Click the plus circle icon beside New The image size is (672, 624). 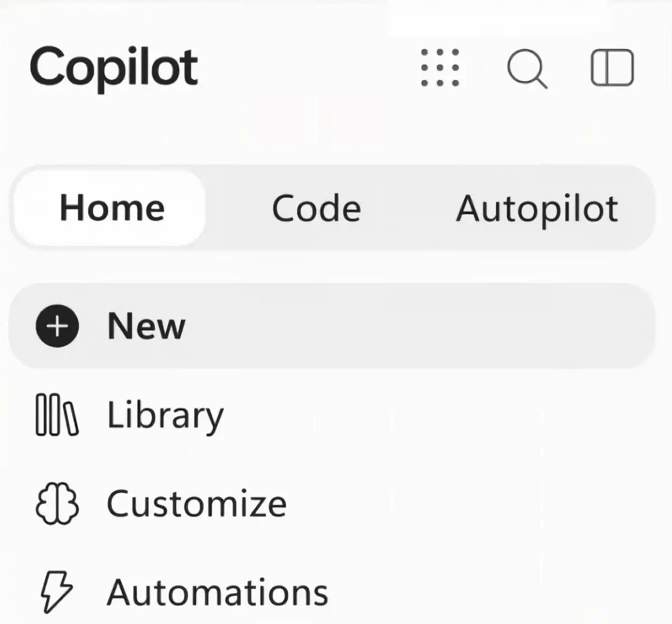[x=57, y=326]
